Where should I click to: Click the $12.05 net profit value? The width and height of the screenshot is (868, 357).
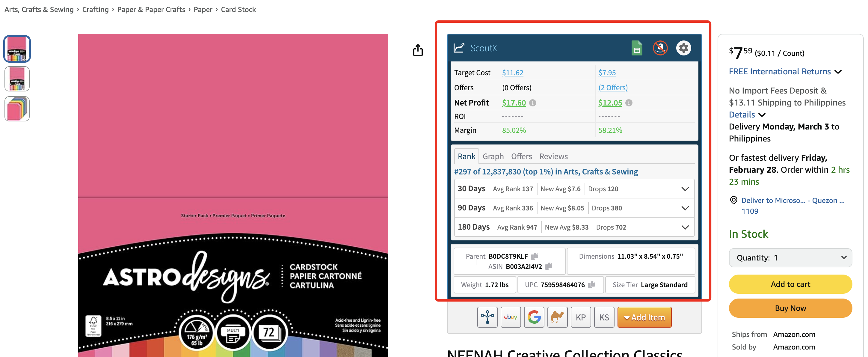tap(610, 103)
